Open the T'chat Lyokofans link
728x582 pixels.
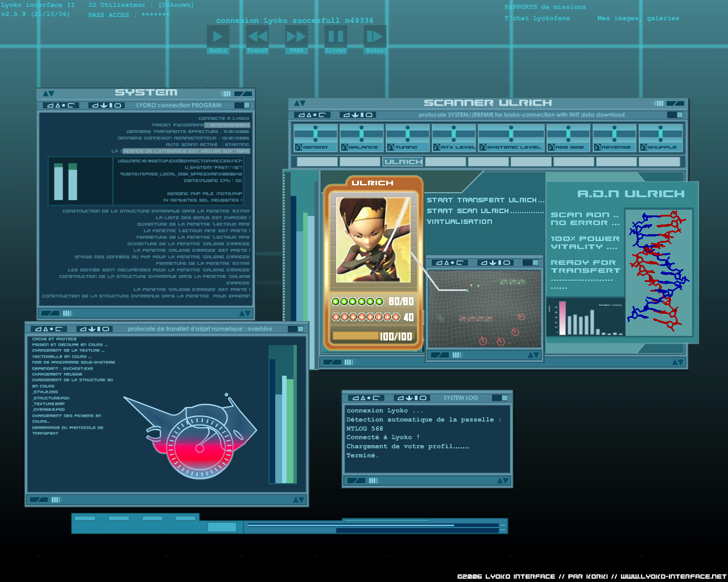537,18
